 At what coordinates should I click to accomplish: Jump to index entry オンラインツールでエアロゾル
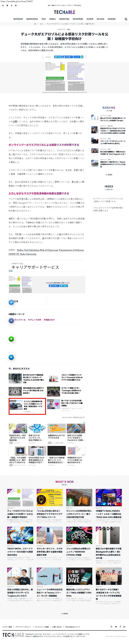pyautogui.click(x=108, y=200)
